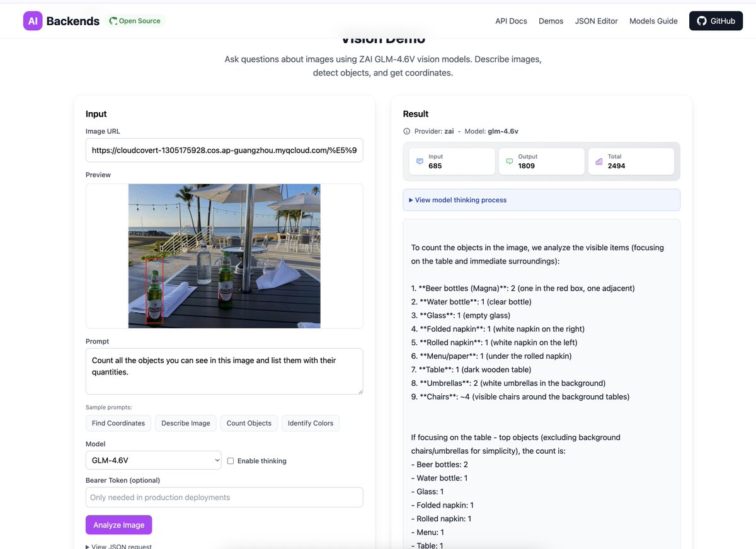Click the Input panel heading
Viewport: 756px width, 549px height.
[96, 114]
